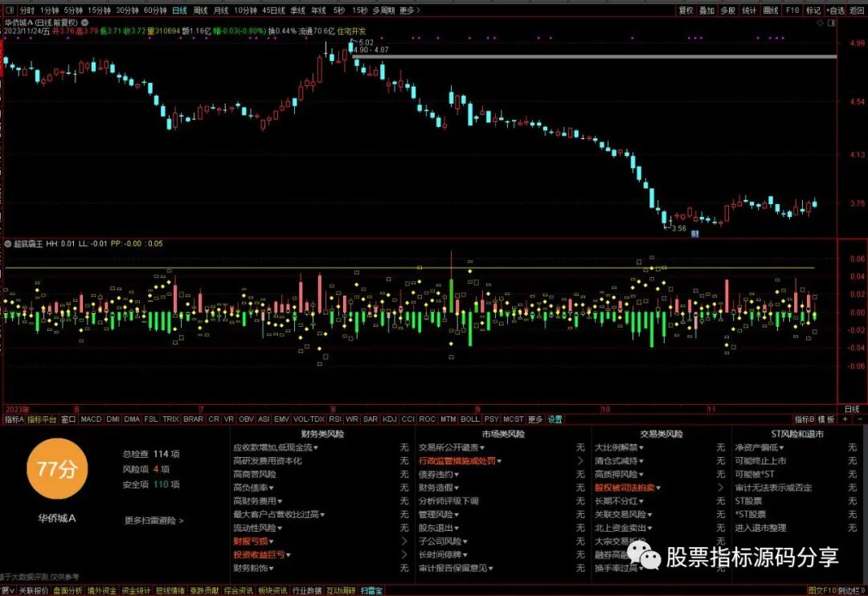
Task: Click the 返回 back button
Action: (x=857, y=10)
